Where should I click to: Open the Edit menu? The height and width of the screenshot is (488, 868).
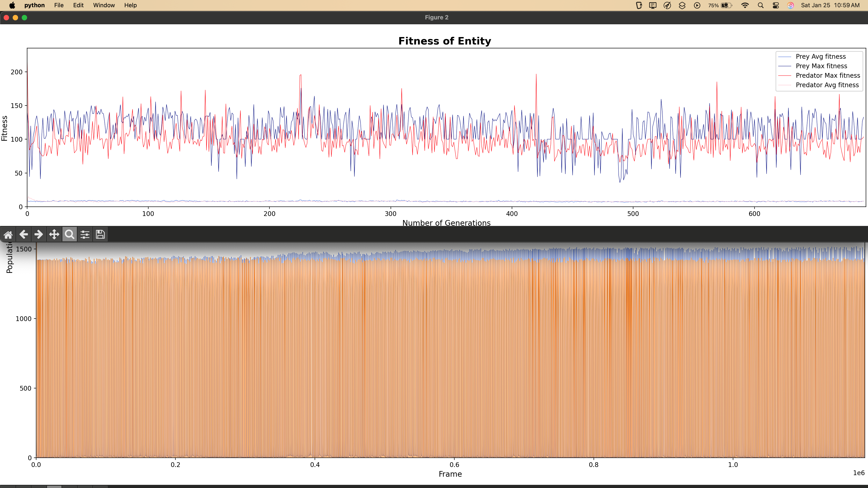(x=78, y=5)
